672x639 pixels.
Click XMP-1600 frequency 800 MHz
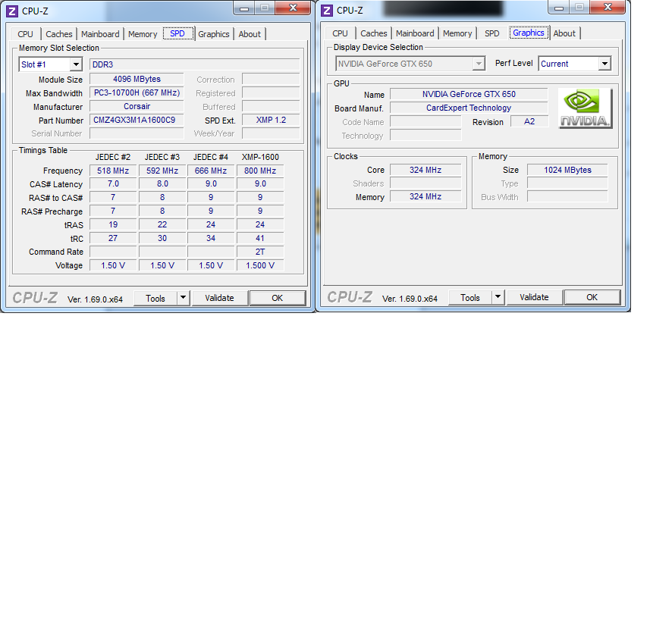tap(260, 171)
